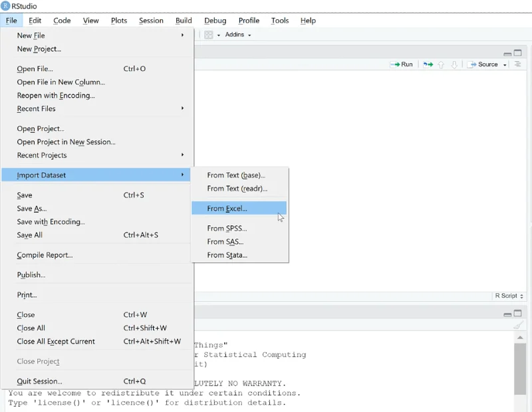Open the File menu
The width and height of the screenshot is (532, 412).
pyautogui.click(x=11, y=21)
